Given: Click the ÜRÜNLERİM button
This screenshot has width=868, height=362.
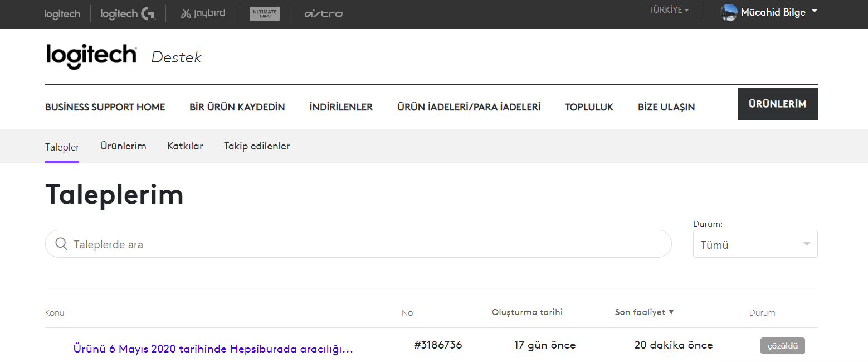Looking at the screenshot, I should [778, 104].
